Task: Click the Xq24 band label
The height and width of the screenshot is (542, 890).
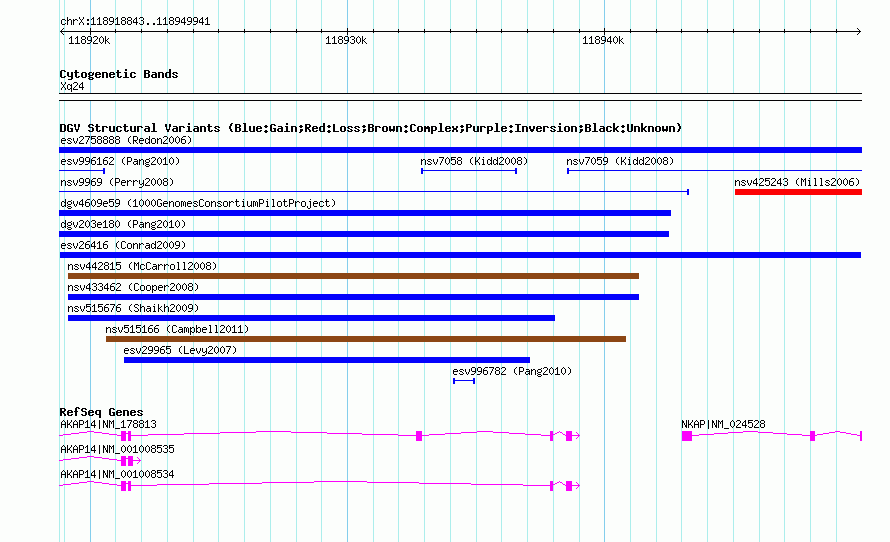Action: click(x=72, y=86)
